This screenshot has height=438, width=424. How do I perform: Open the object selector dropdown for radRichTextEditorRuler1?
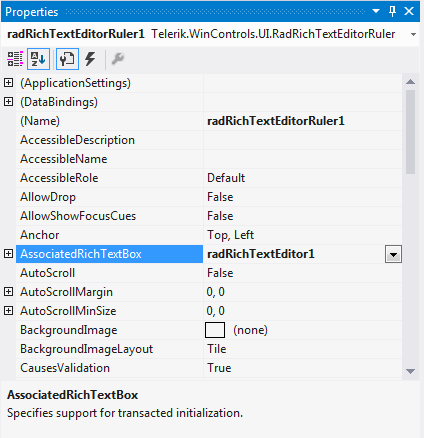[x=413, y=34]
